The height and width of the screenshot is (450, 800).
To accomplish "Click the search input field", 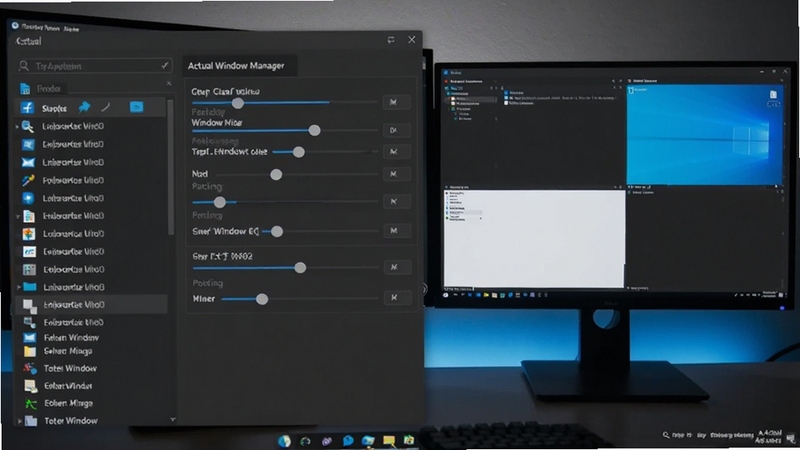I will [94, 66].
